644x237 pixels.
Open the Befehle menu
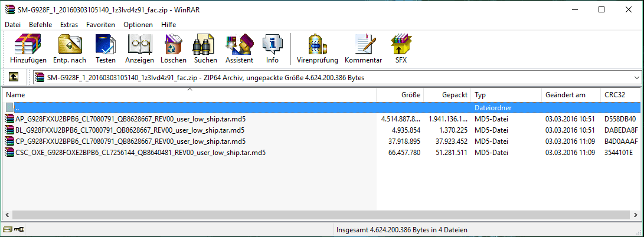click(40, 25)
